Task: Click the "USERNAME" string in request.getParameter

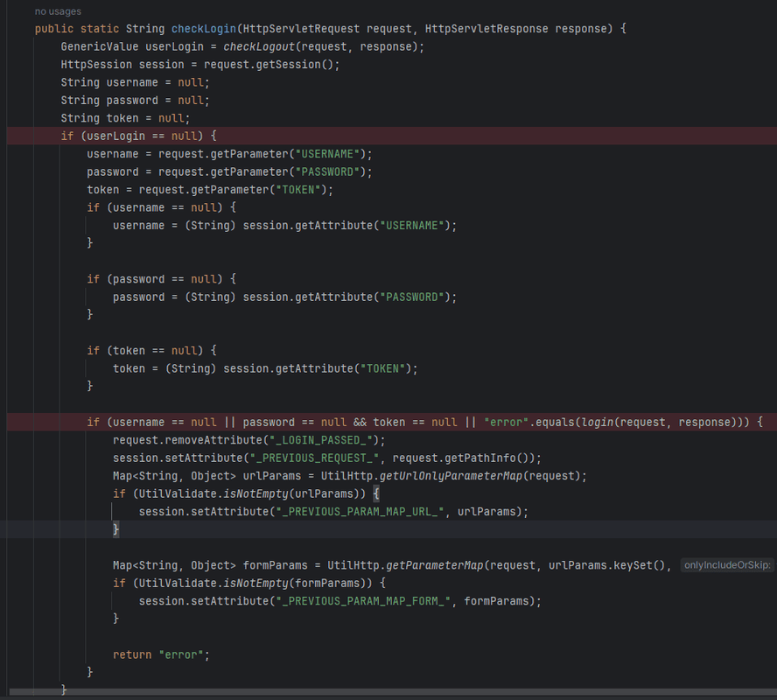Action: (327, 154)
